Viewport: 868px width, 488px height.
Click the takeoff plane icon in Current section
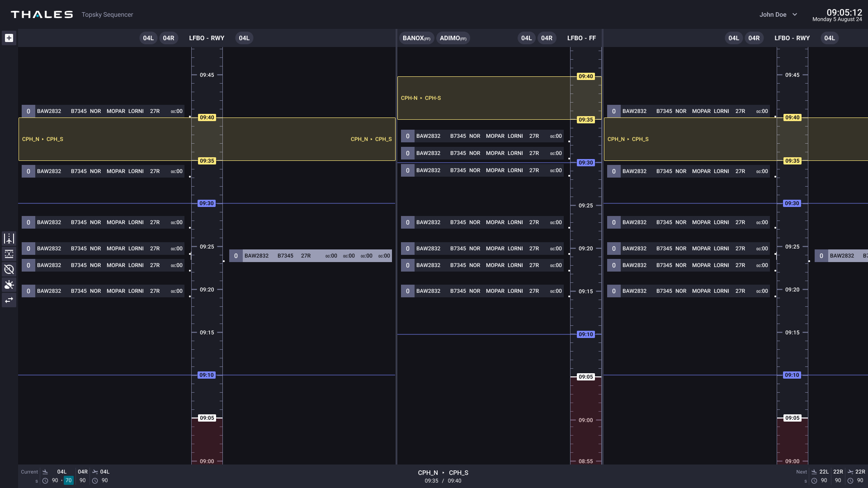[x=95, y=472]
